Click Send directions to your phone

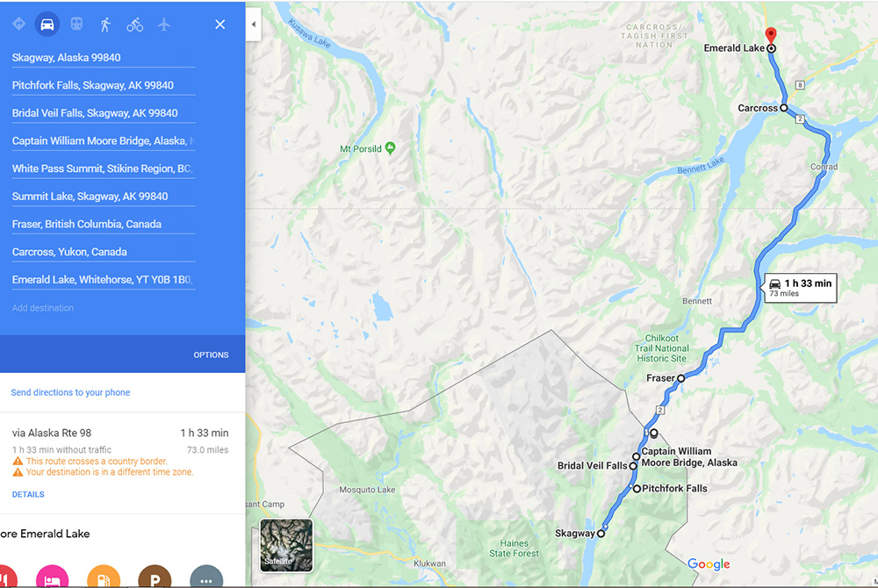coord(70,392)
